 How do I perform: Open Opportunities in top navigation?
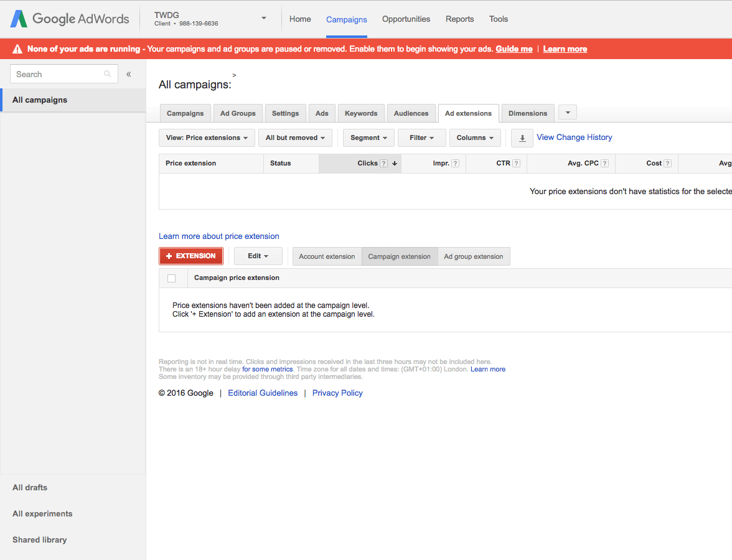(406, 19)
